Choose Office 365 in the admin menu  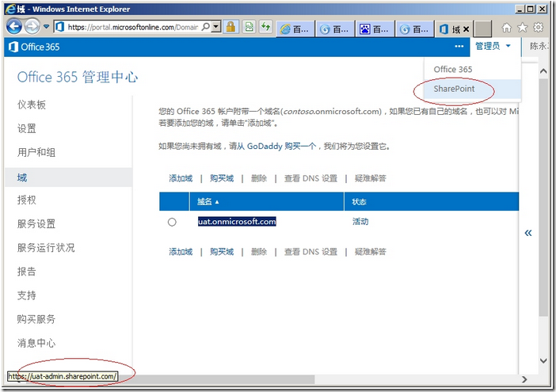pos(453,70)
